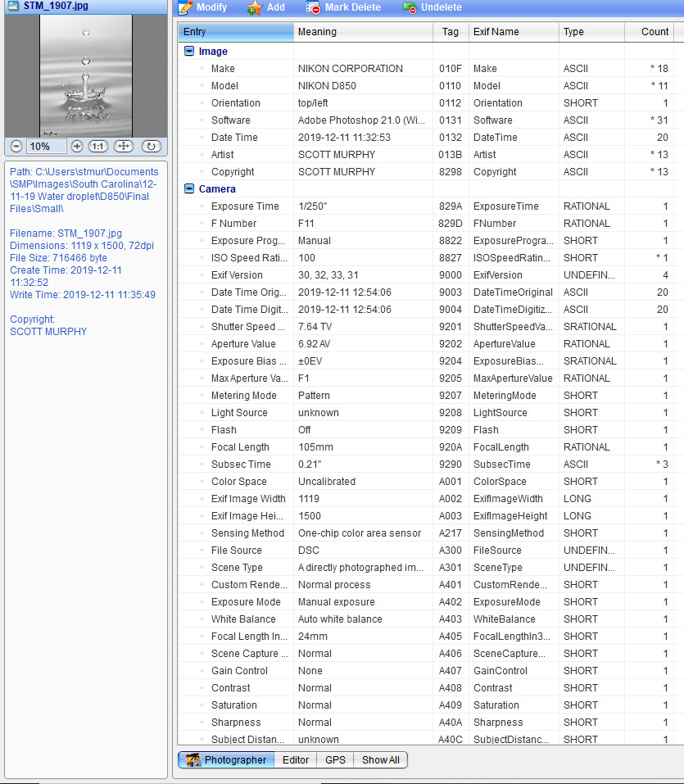This screenshot has height=784, width=684.
Task: Zoom in the preview with plus button
Action: tap(77, 147)
